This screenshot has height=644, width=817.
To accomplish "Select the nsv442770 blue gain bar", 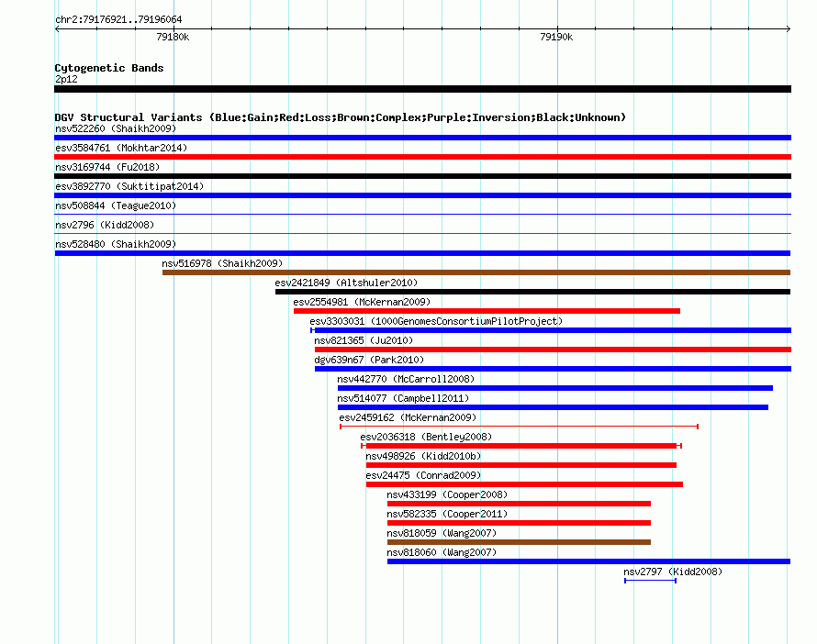I will pyautogui.click(x=555, y=388).
